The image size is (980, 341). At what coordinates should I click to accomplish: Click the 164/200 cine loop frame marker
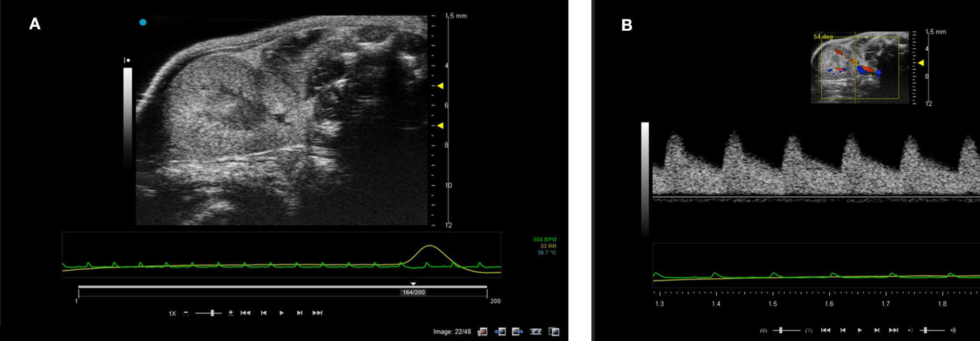tap(413, 292)
